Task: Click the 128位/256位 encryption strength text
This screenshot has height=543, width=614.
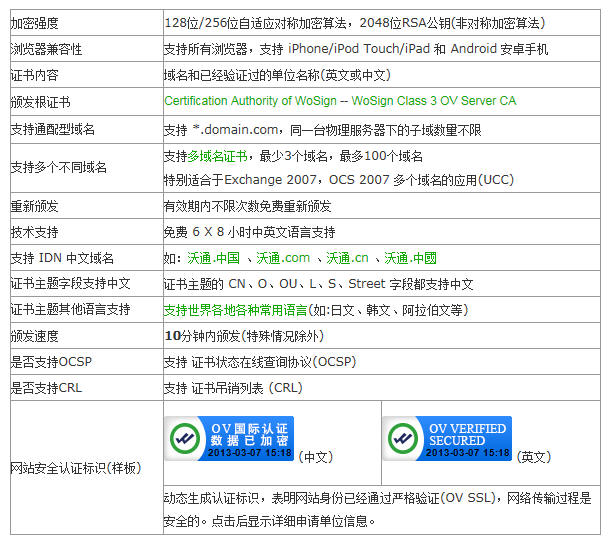Action: [354, 23]
